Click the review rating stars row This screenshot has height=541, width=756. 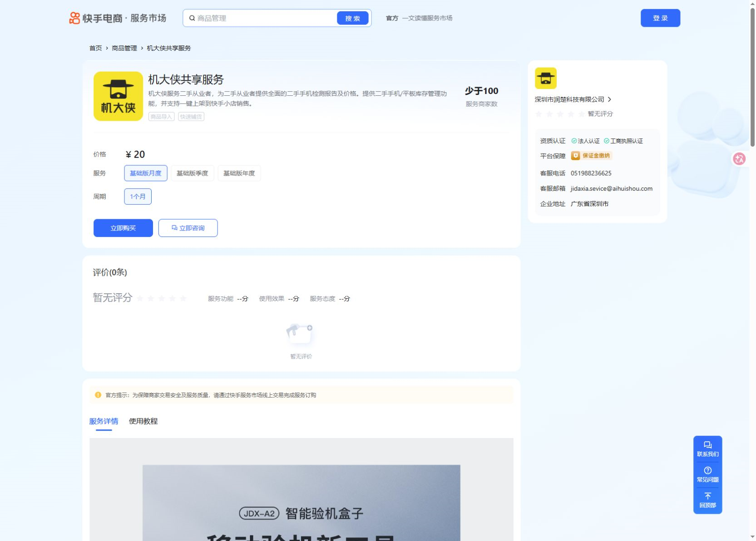pyautogui.click(x=162, y=298)
